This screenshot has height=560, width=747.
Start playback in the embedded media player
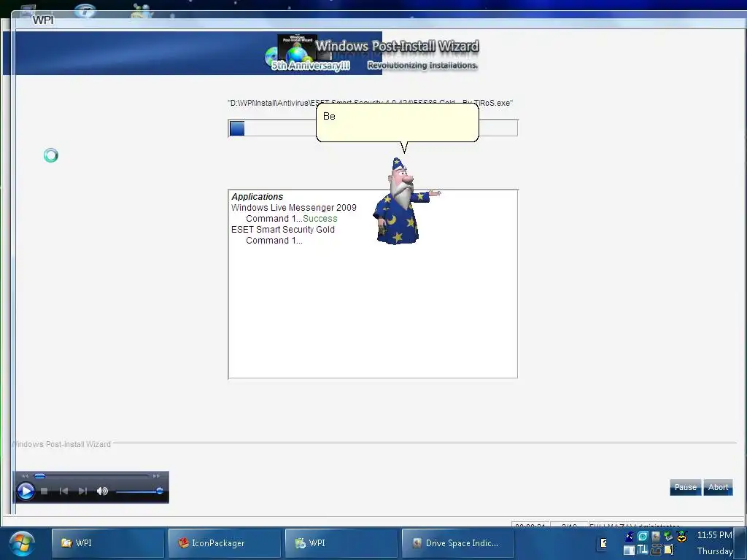26,491
